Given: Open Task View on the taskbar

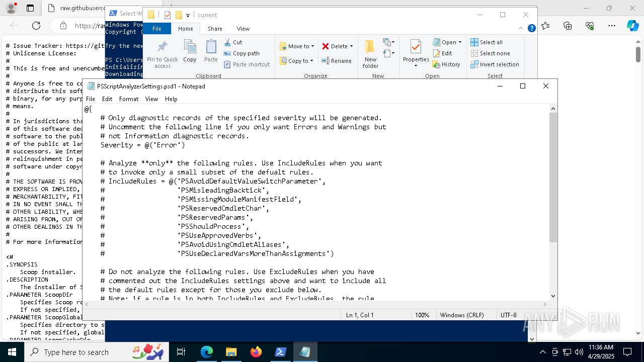Looking at the screenshot, I should click(x=181, y=352).
